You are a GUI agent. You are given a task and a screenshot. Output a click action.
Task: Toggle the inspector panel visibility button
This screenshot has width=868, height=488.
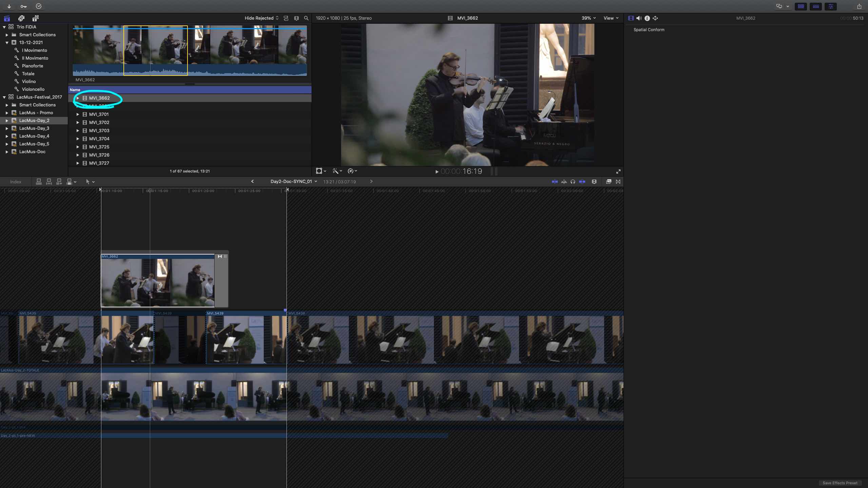pyautogui.click(x=831, y=6)
